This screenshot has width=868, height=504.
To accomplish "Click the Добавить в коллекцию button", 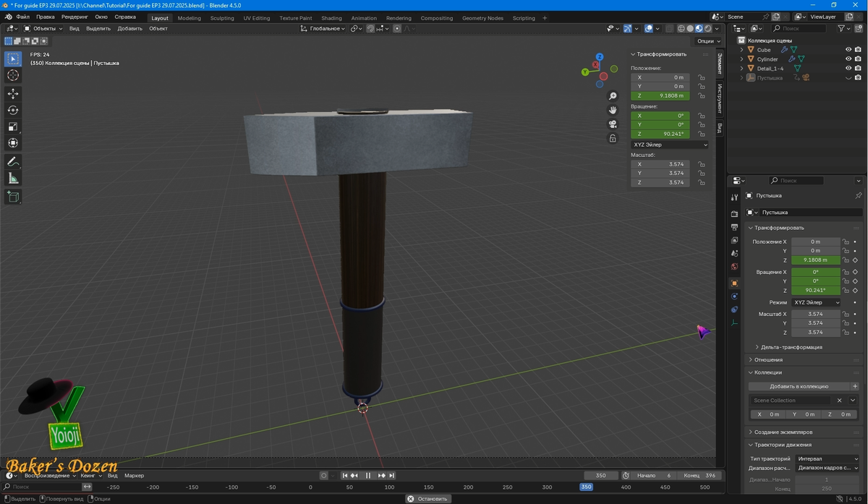I will 799,386.
